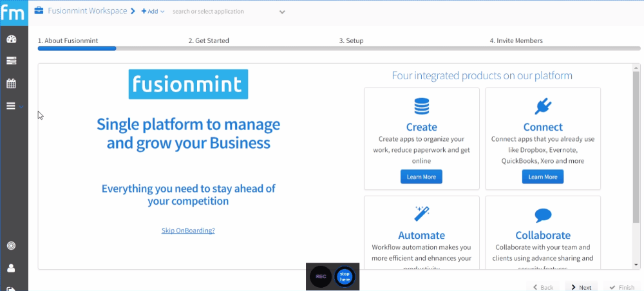Click the scrollbar down arrow
The image size is (644, 291).
click(636, 265)
